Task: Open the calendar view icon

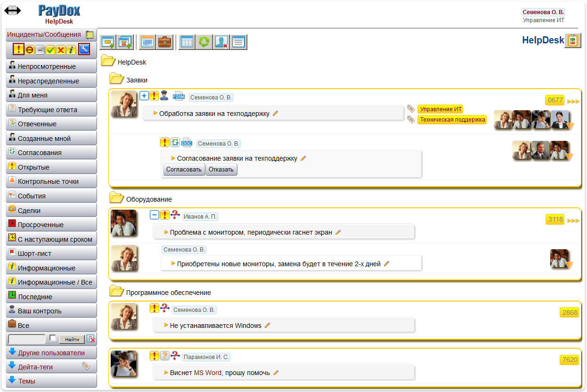Action: point(147,41)
